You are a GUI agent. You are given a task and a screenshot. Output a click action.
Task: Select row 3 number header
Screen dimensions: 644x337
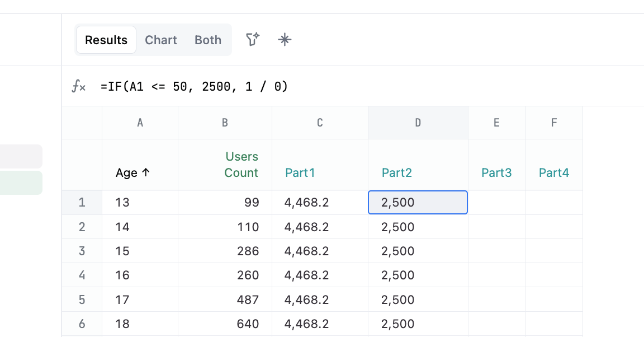coord(82,251)
